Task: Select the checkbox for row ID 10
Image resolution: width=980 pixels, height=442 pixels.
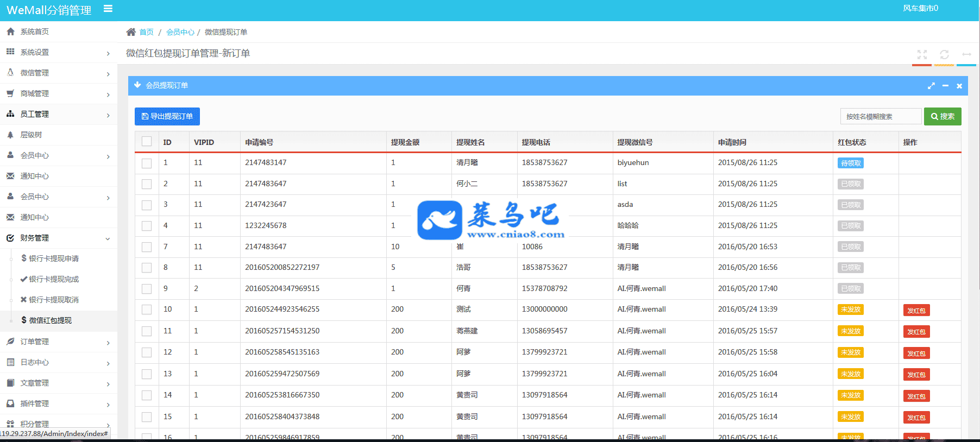Action: tap(147, 310)
